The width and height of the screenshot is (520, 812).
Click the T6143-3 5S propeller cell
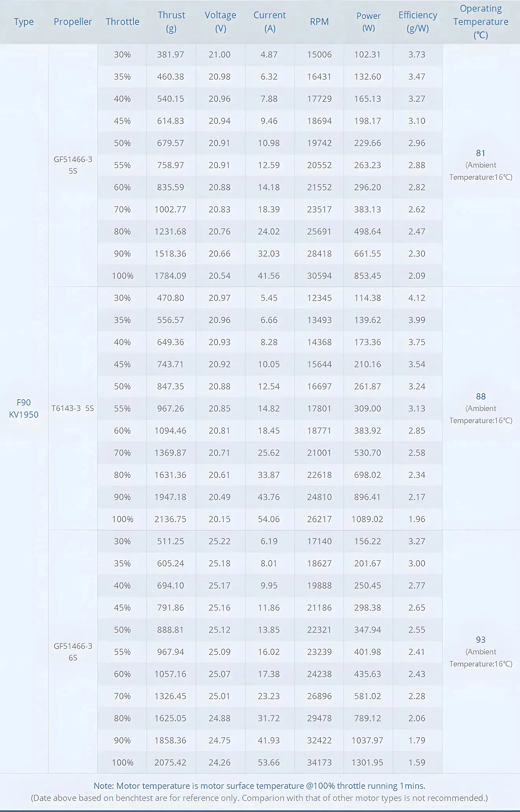73,408
